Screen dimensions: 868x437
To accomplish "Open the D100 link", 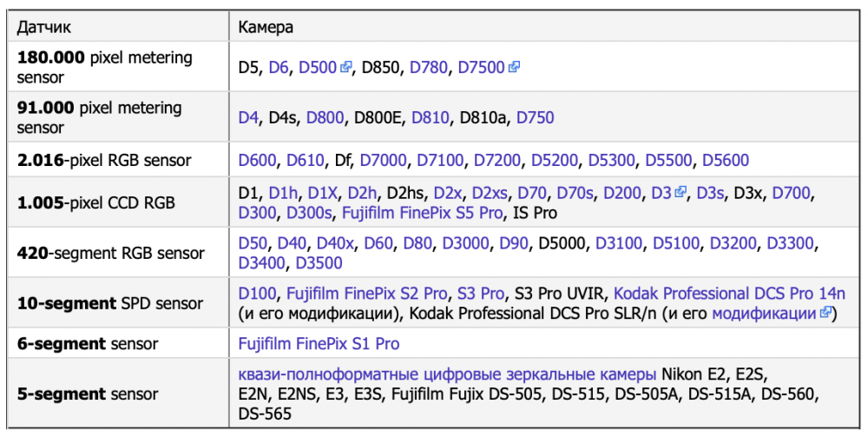I will coord(258,293).
